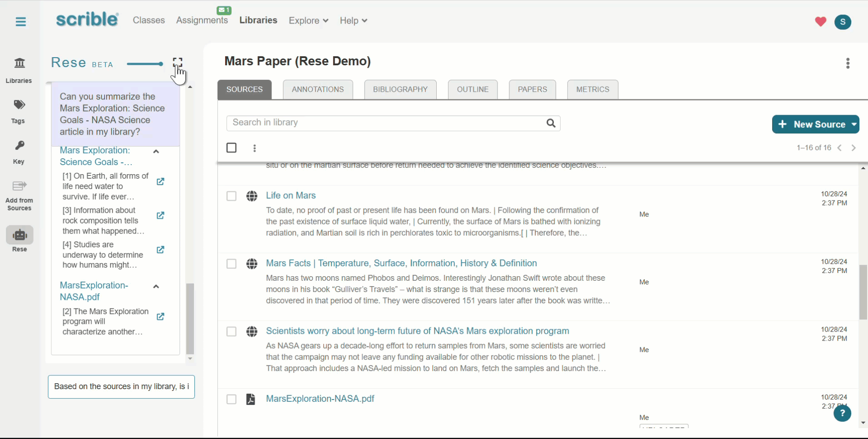Click PDF icon of MarsExploration-NASA.pdf
The width and height of the screenshot is (868, 439).
click(x=251, y=399)
